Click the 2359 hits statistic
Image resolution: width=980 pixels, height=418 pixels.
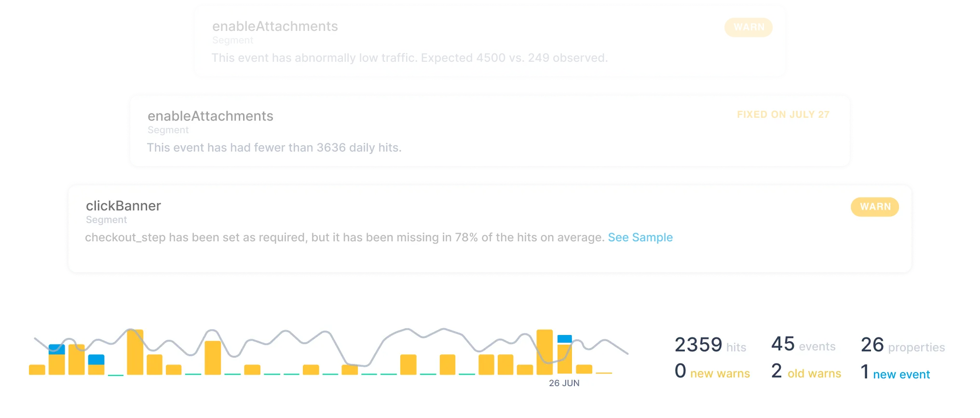[710, 344]
